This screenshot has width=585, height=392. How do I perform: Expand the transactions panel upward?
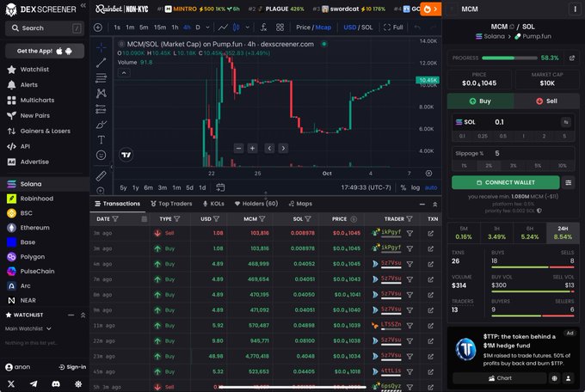435,204
